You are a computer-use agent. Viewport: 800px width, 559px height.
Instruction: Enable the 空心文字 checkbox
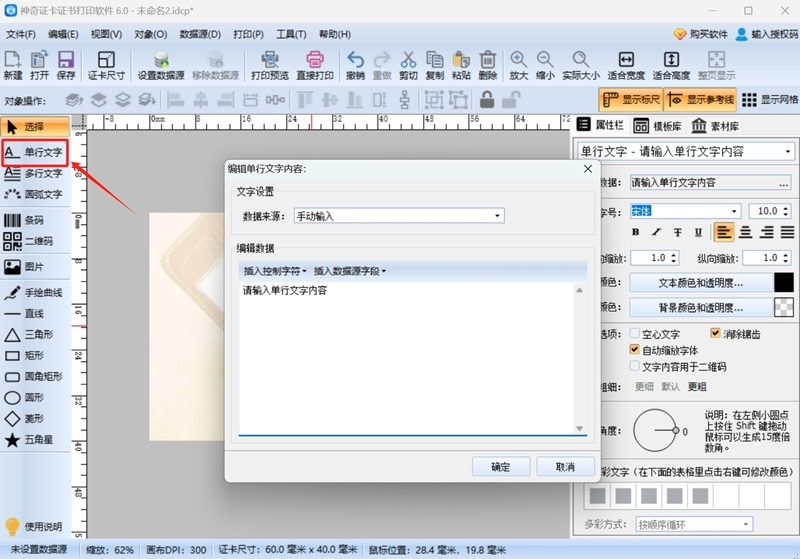(x=634, y=334)
